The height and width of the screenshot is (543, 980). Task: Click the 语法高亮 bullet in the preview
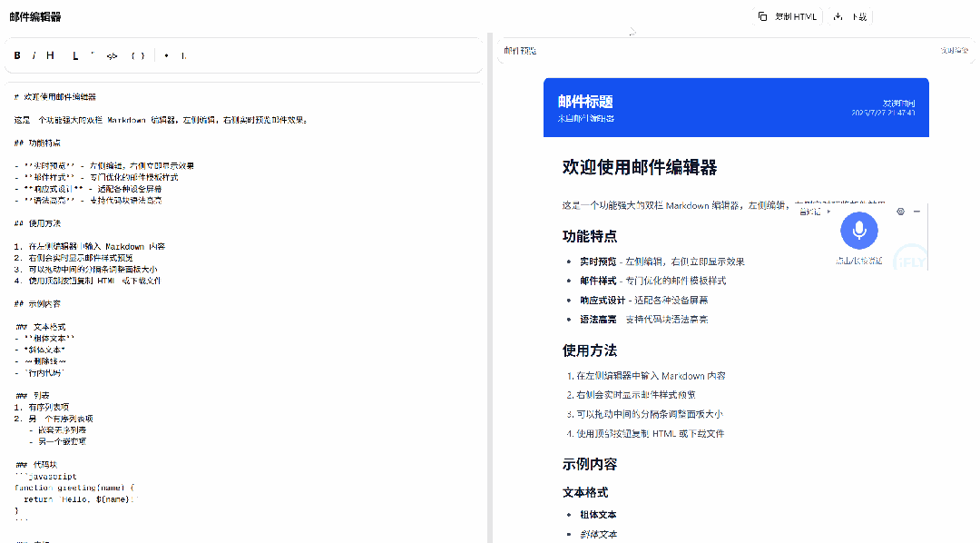pos(643,319)
